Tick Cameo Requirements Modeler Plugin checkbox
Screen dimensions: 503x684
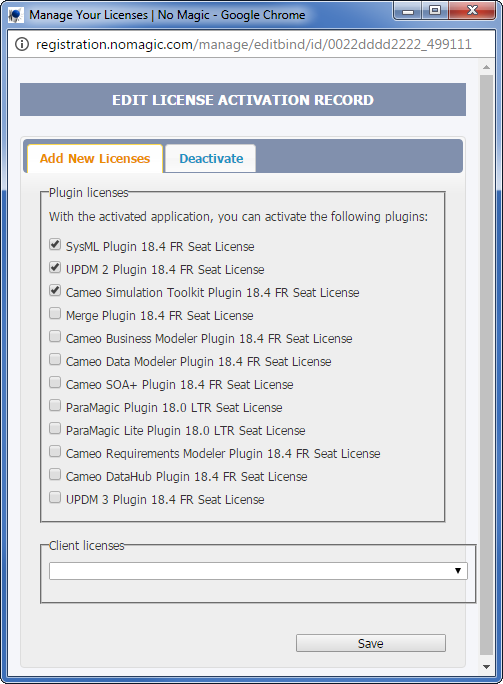pyautogui.click(x=55, y=451)
